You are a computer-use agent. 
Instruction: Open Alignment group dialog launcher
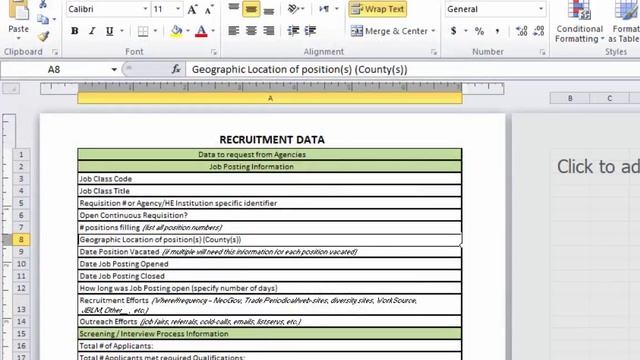pos(433,52)
